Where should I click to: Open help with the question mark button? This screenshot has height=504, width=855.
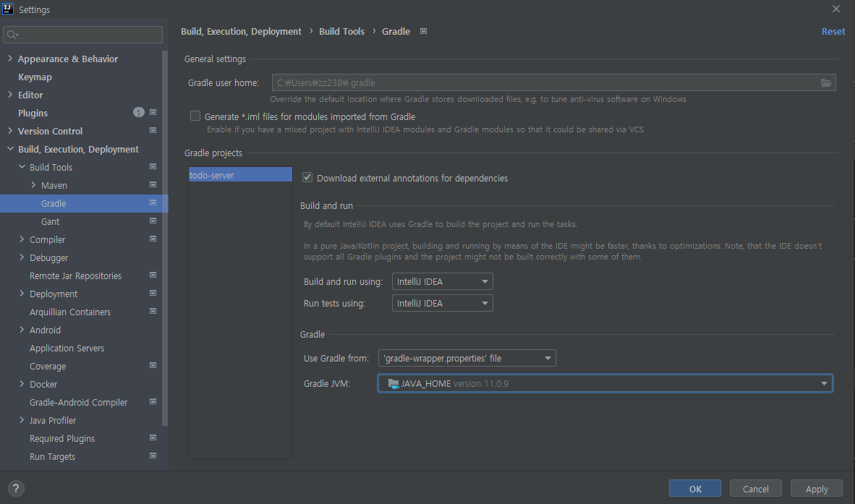(16, 488)
